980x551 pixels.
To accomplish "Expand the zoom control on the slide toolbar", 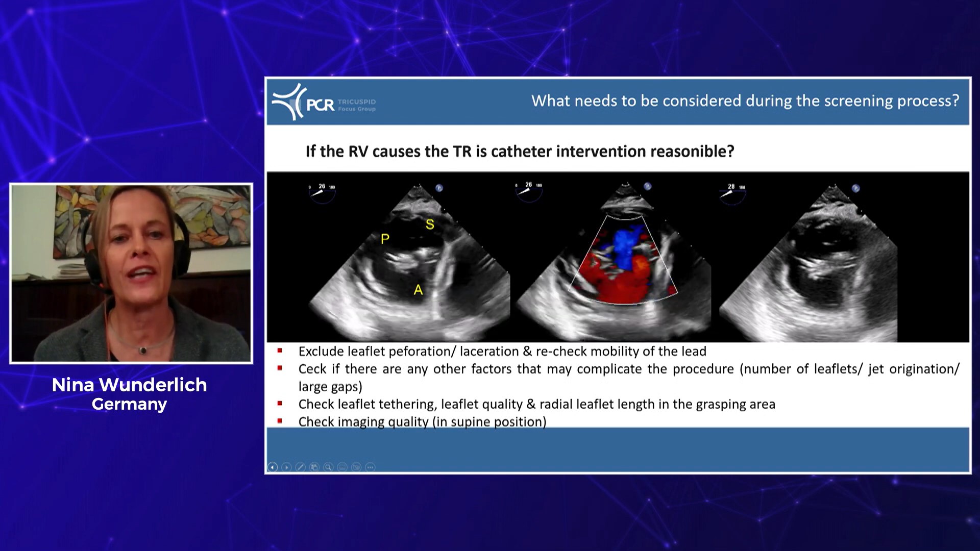I will 328,467.
